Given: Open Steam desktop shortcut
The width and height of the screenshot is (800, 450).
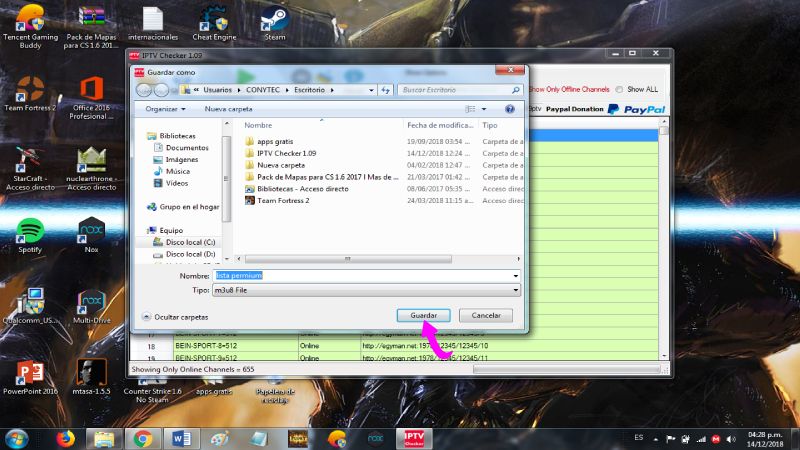Looking at the screenshot, I should [x=274, y=24].
